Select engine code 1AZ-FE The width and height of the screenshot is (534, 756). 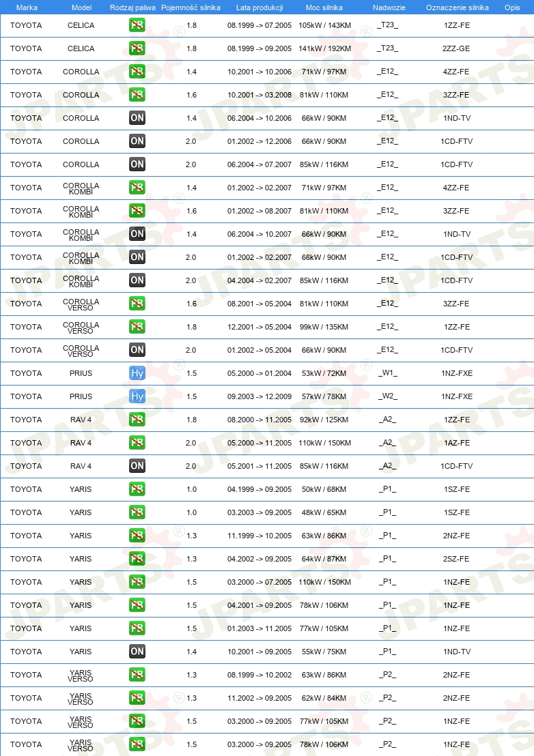(456, 443)
